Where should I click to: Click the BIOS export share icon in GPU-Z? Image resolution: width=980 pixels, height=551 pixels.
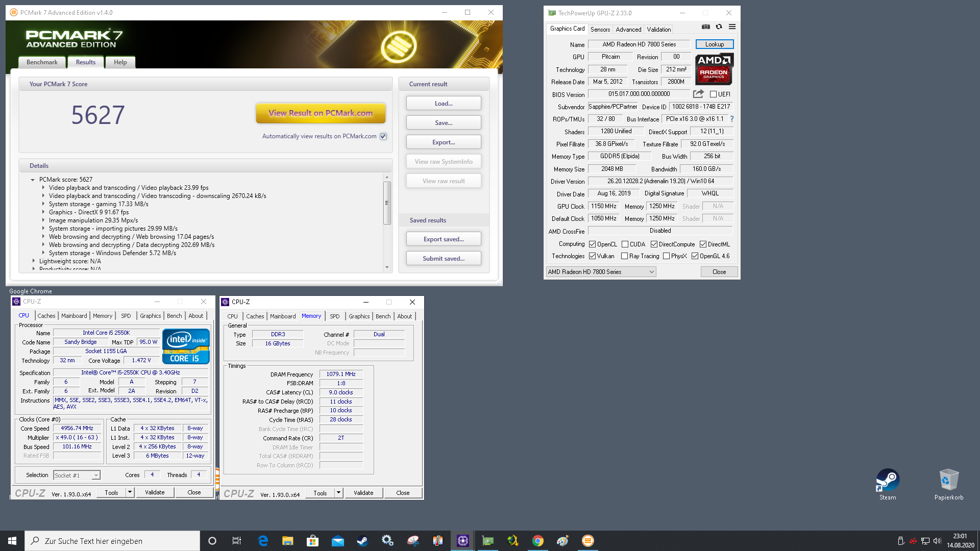click(698, 94)
